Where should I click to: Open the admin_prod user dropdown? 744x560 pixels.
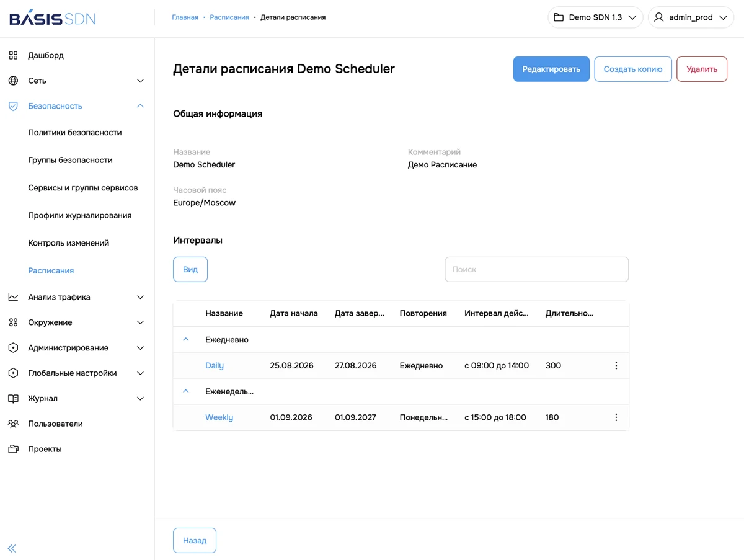(x=691, y=17)
